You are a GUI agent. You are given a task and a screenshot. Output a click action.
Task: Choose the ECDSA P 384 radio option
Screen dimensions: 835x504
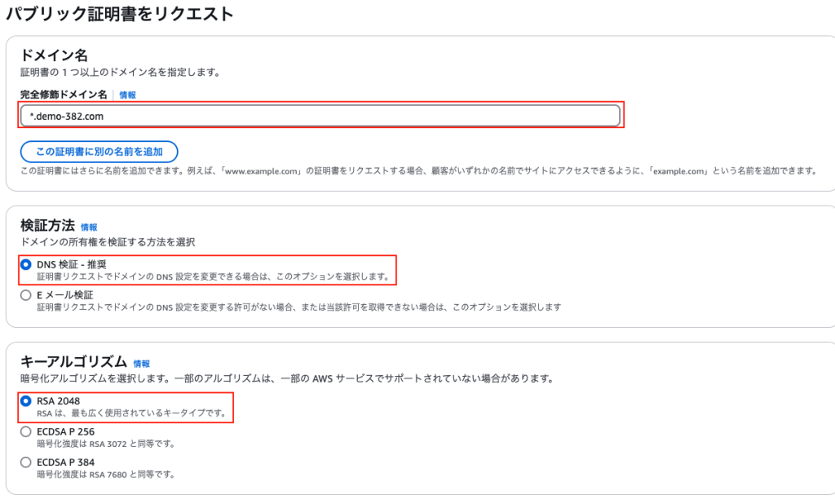coord(25,462)
